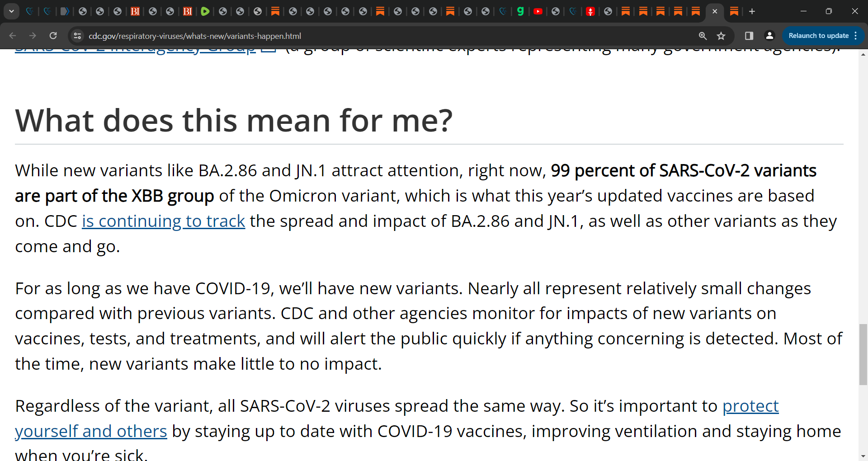Follow the 'is continuing to track' link
The width and height of the screenshot is (868, 461).
pyautogui.click(x=163, y=221)
